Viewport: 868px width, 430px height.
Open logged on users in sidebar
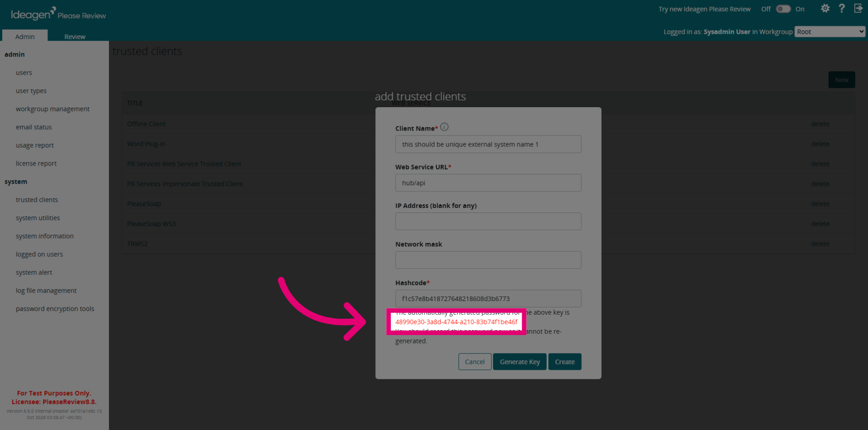coord(39,254)
